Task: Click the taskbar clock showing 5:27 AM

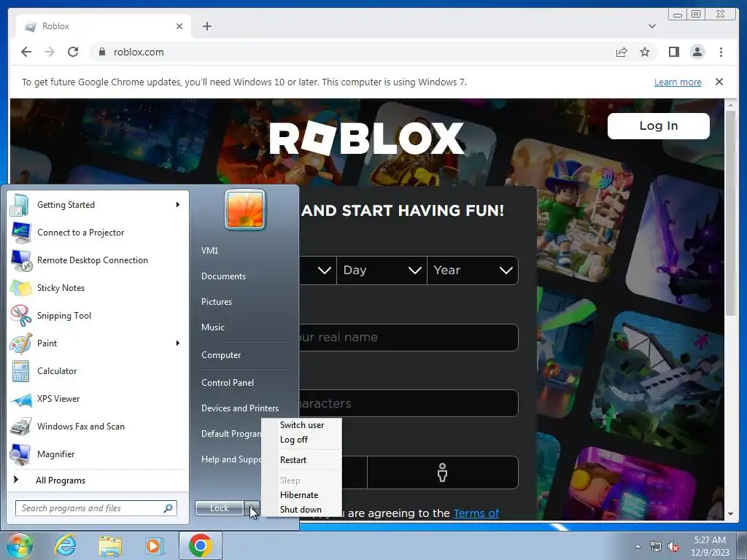Action: (710, 546)
